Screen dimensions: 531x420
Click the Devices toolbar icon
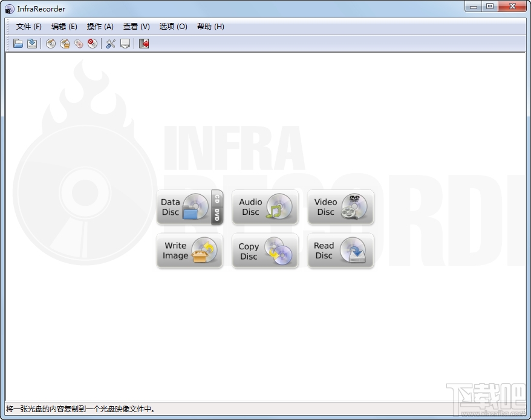(x=125, y=44)
